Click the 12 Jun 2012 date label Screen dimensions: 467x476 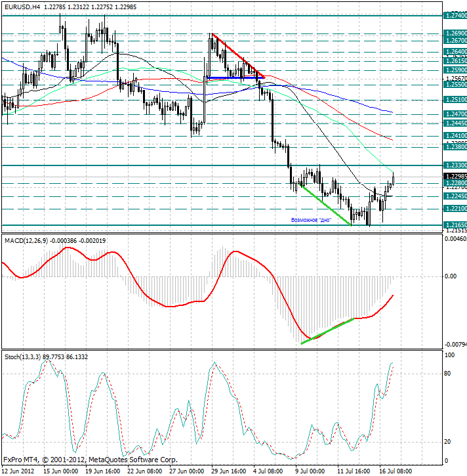point(18,471)
